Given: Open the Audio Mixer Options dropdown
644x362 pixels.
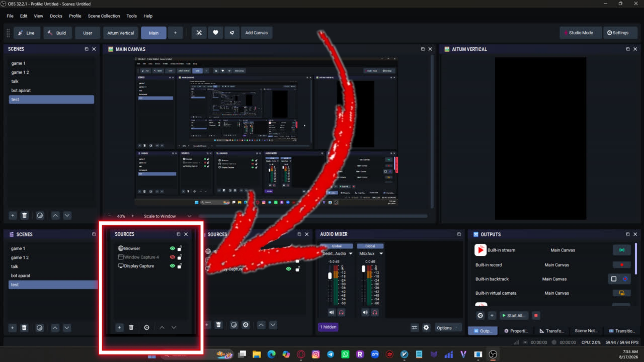Looking at the screenshot, I should click(447, 328).
